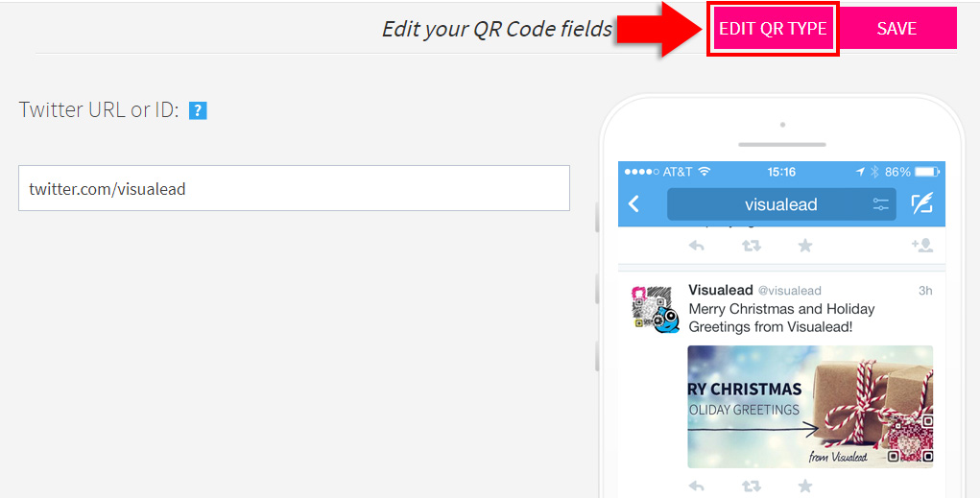Tap the reply arrow above Visualead tweet
Viewport: 980px width, 498px height.
pyautogui.click(x=696, y=246)
